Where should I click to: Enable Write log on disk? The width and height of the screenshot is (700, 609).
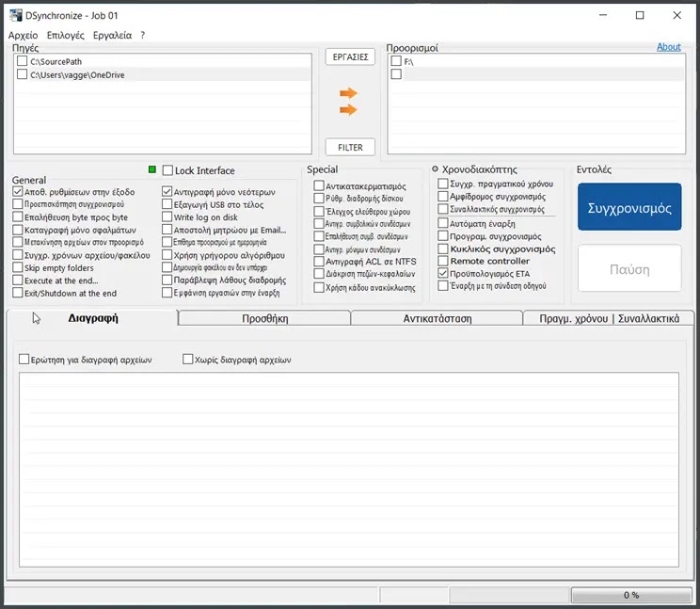tap(167, 217)
